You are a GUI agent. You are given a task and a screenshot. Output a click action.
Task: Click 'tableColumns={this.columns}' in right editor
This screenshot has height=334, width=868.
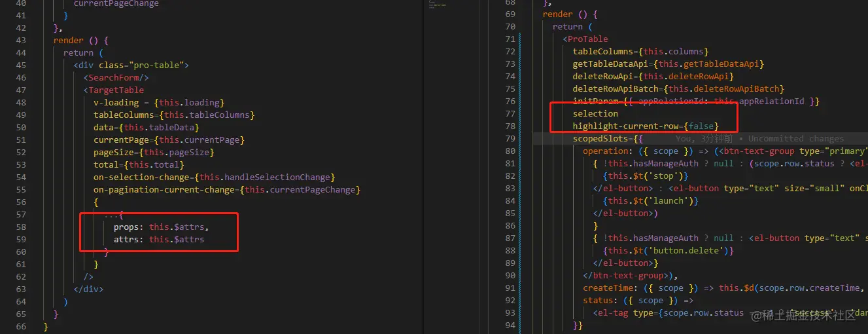point(641,52)
